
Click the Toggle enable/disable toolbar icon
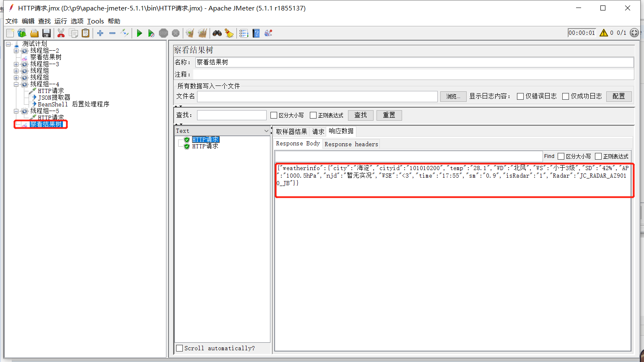pyautogui.click(x=125, y=33)
